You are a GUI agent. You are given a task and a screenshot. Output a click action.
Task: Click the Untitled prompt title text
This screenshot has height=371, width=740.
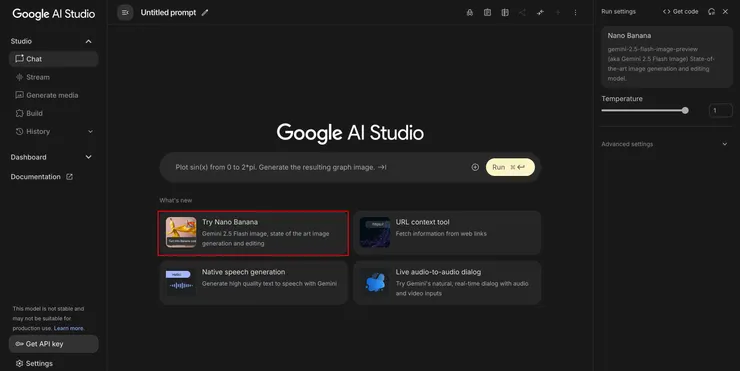click(x=168, y=13)
